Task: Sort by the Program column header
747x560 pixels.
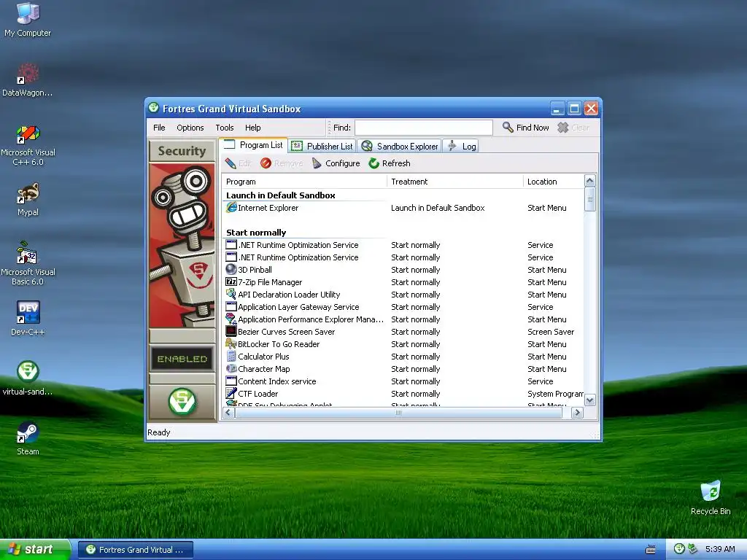Action: tap(304, 182)
